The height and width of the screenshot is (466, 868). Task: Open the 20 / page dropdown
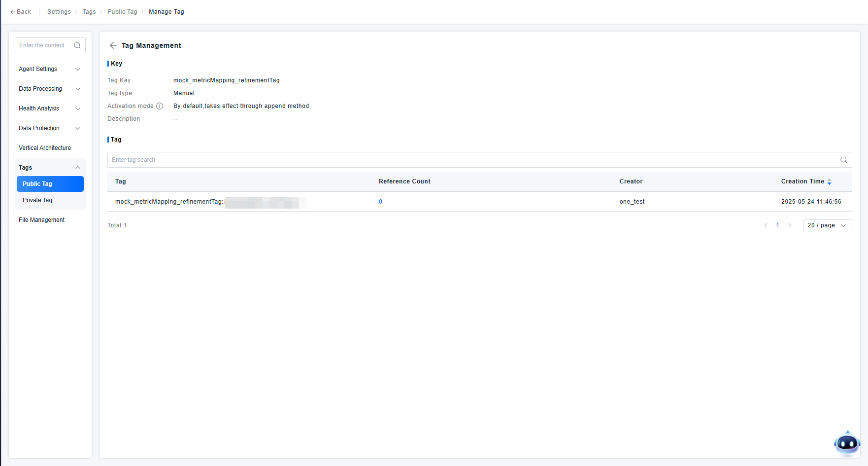[827, 225]
